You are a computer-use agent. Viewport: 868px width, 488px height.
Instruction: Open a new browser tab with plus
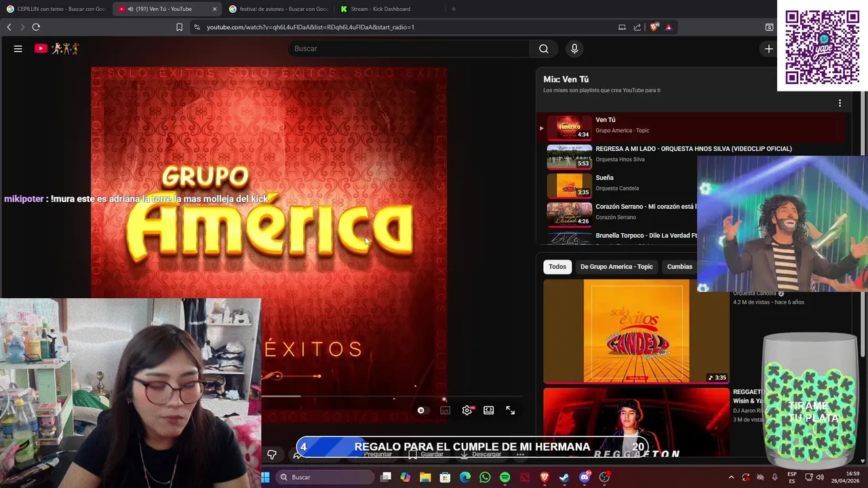454,9
